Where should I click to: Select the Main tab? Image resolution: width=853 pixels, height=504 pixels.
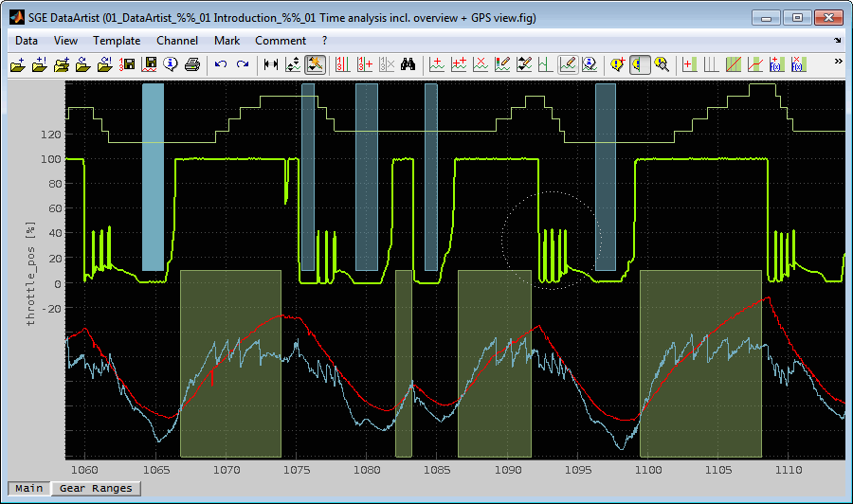pos(28,488)
